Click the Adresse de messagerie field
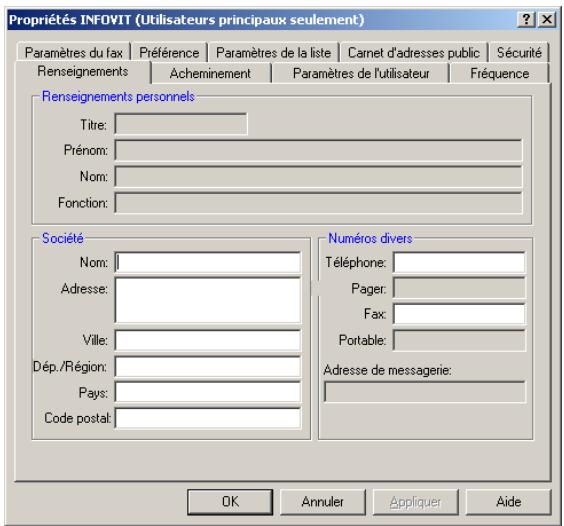The width and height of the screenshot is (564, 526). (x=424, y=392)
